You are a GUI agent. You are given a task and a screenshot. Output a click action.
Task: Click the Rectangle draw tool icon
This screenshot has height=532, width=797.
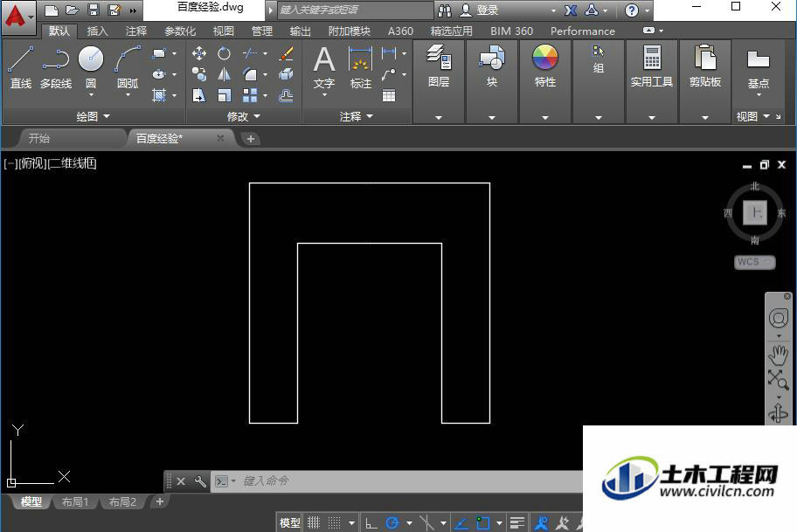click(x=159, y=53)
